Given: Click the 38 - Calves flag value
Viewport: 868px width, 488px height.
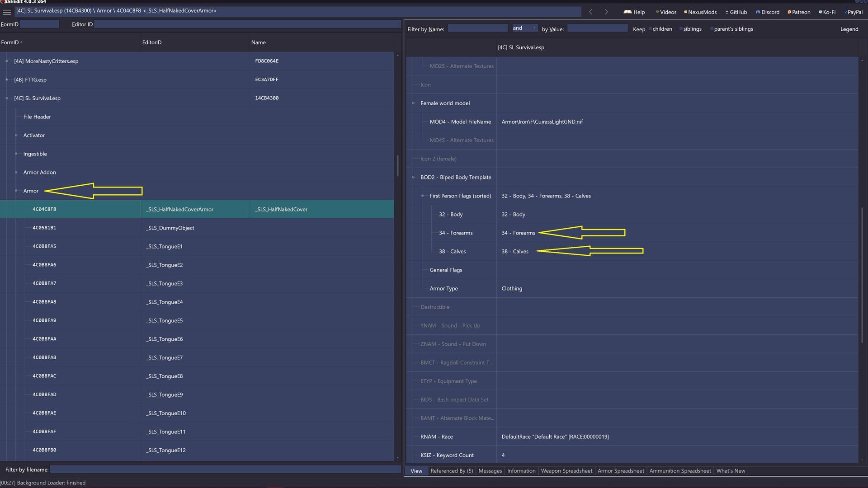Looking at the screenshot, I should pyautogui.click(x=515, y=251).
